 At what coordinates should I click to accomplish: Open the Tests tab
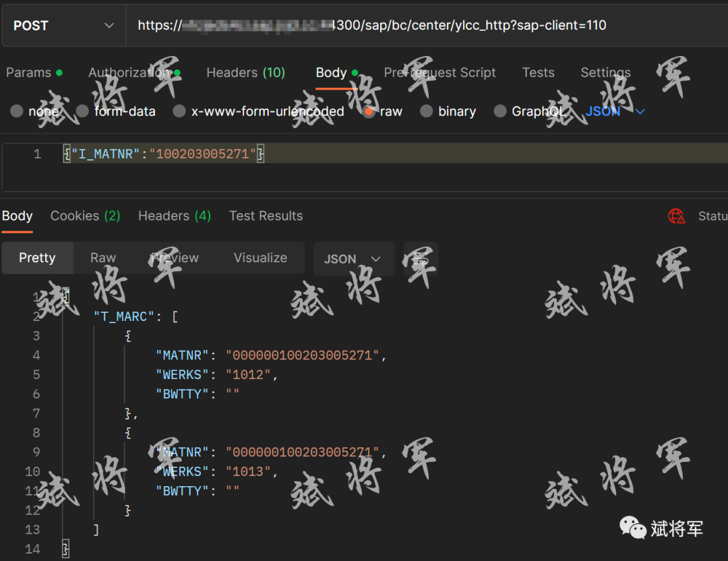click(538, 72)
